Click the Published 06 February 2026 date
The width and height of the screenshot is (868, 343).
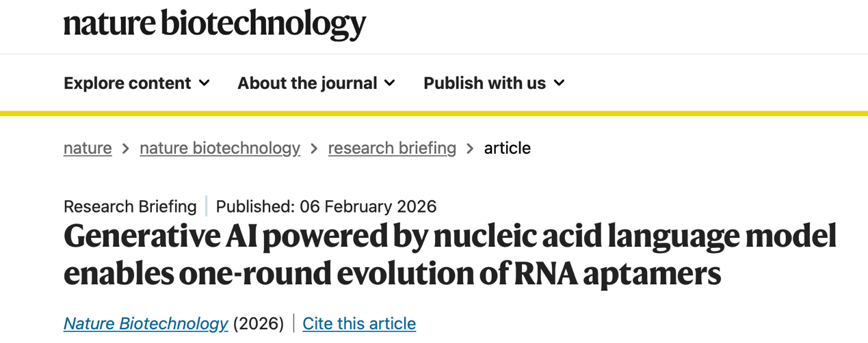tap(326, 206)
